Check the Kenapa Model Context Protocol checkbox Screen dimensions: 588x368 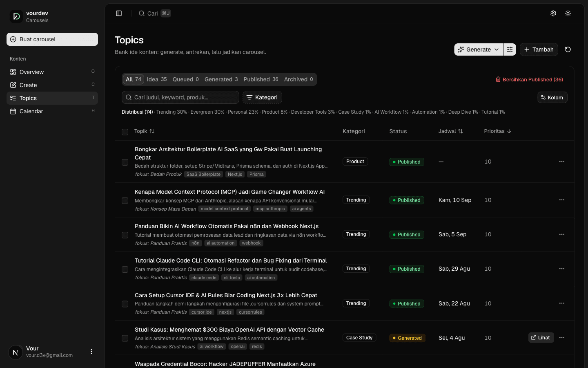coord(125,201)
